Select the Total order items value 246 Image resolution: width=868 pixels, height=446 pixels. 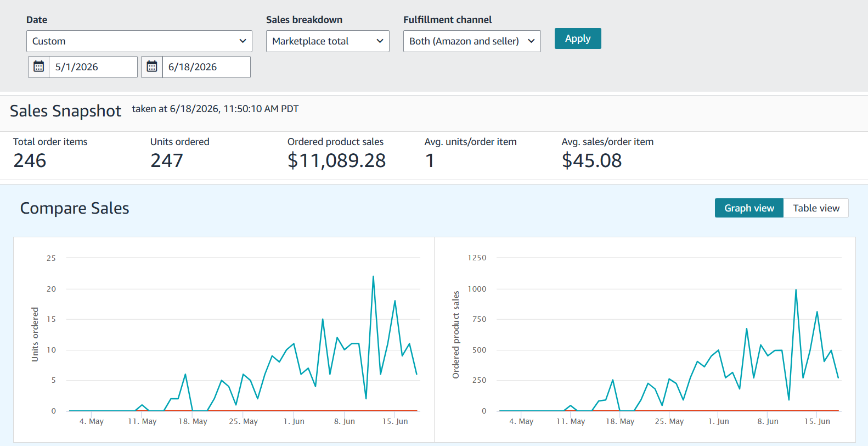(x=30, y=160)
